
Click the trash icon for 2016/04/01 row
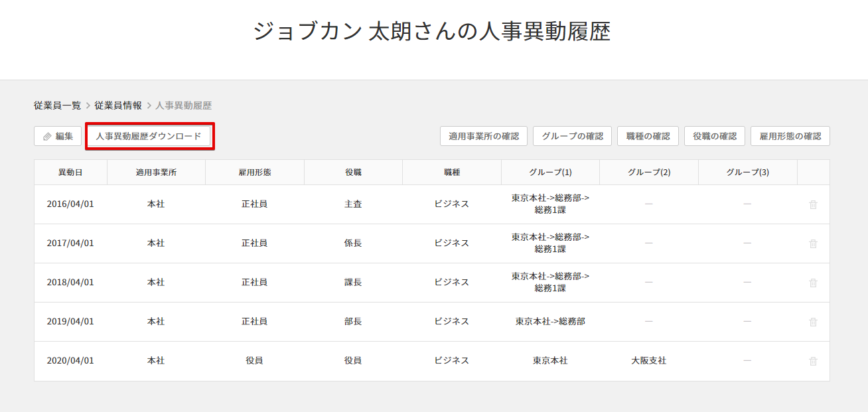coord(813,204)
